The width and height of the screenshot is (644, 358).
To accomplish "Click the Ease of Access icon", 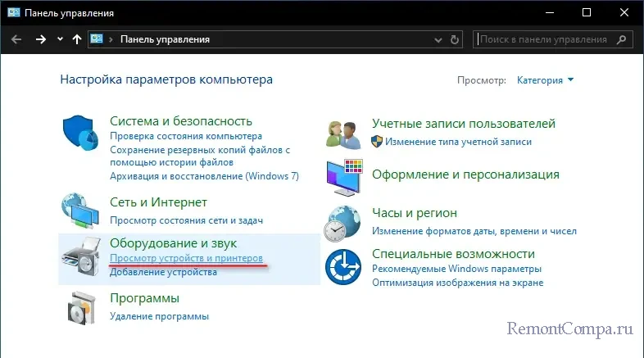I will click(344, 266).
